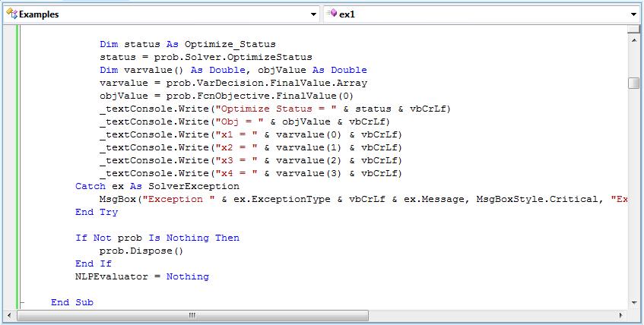Click the vertical scrollbar up arrow
644x325 pixels.
pos(634,39)
